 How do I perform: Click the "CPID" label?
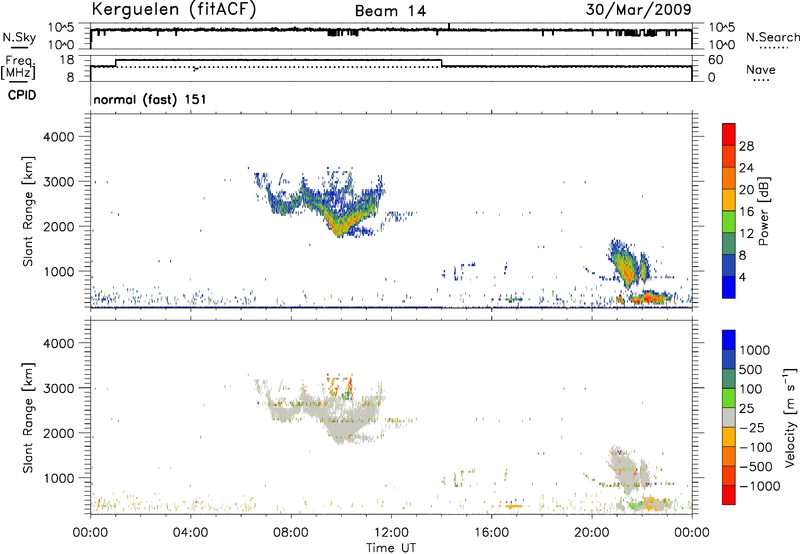(22, 95)
